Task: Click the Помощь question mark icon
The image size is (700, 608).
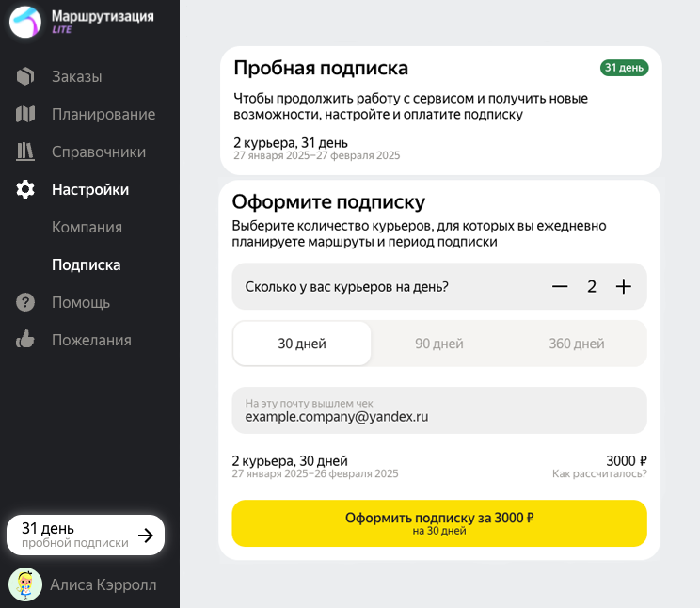Action: coord(25,302)
